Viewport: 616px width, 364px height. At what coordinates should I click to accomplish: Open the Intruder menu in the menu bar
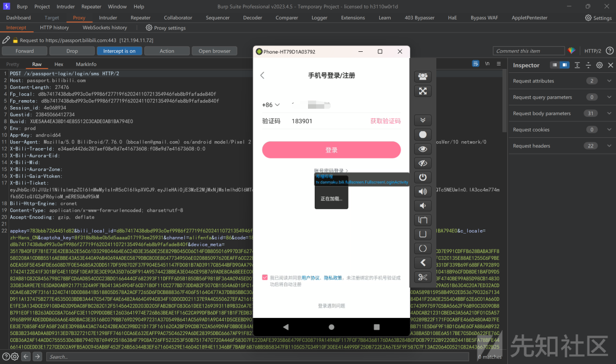click(x=66, y=7)
